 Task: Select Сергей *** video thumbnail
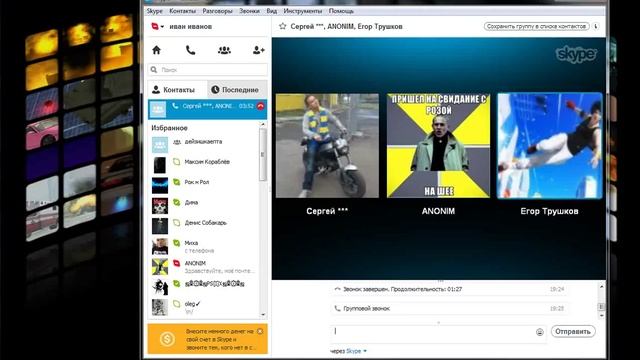click(x=327, y=146)
